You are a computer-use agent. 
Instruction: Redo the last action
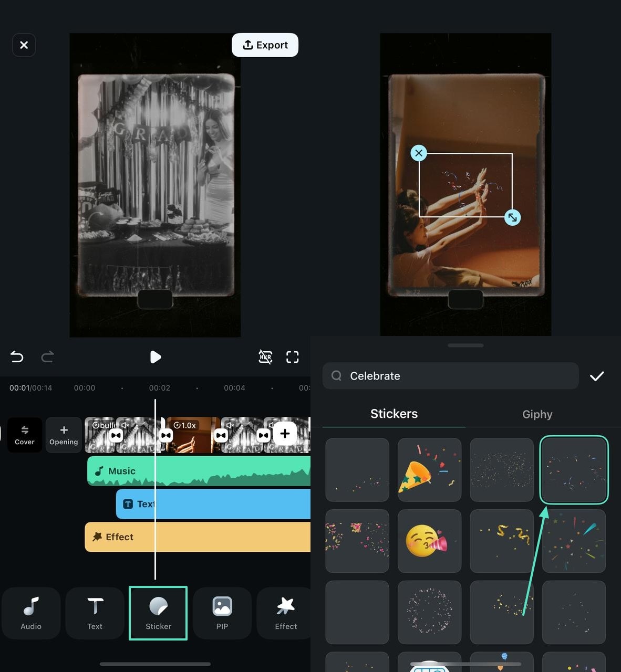click(48, 357)
